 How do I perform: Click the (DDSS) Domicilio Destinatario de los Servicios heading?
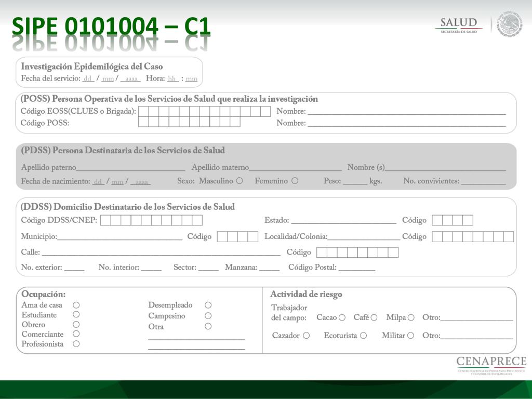tap(128, 207)
